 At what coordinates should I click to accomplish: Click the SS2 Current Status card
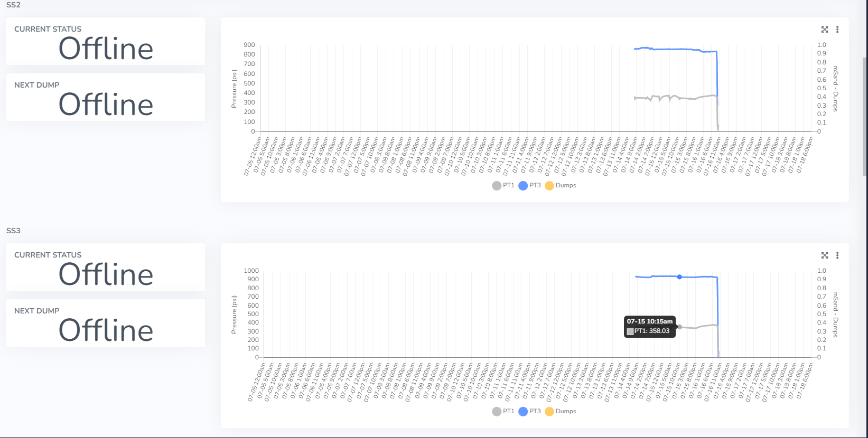pos(106,41)
